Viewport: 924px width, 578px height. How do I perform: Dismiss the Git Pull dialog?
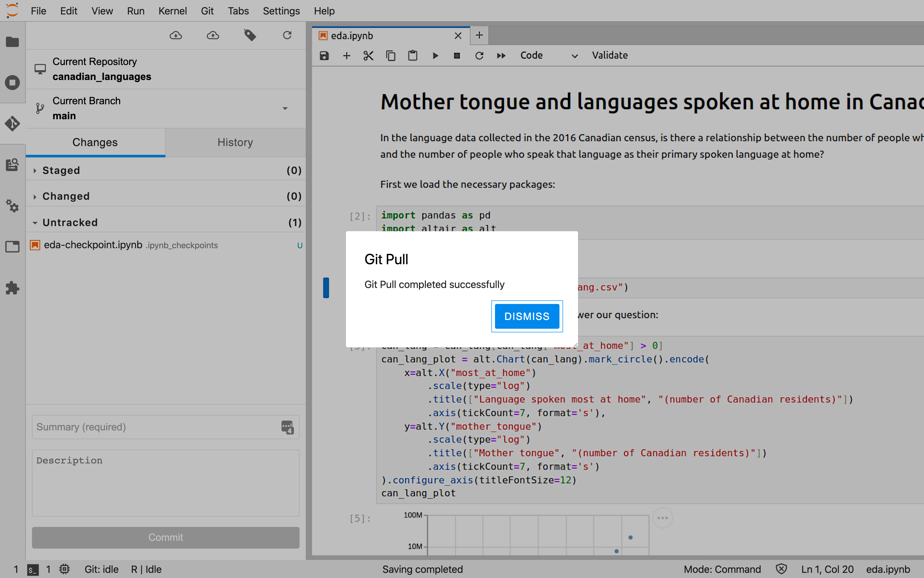(527, 316)
